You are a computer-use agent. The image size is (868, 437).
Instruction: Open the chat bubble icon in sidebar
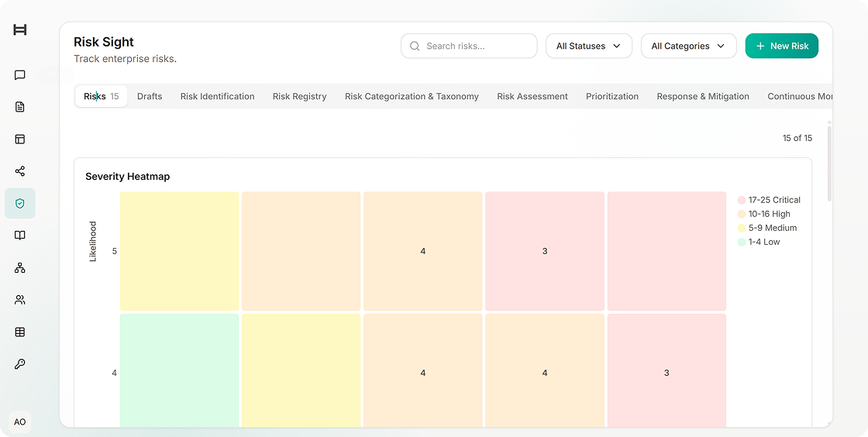coord(20,75)
